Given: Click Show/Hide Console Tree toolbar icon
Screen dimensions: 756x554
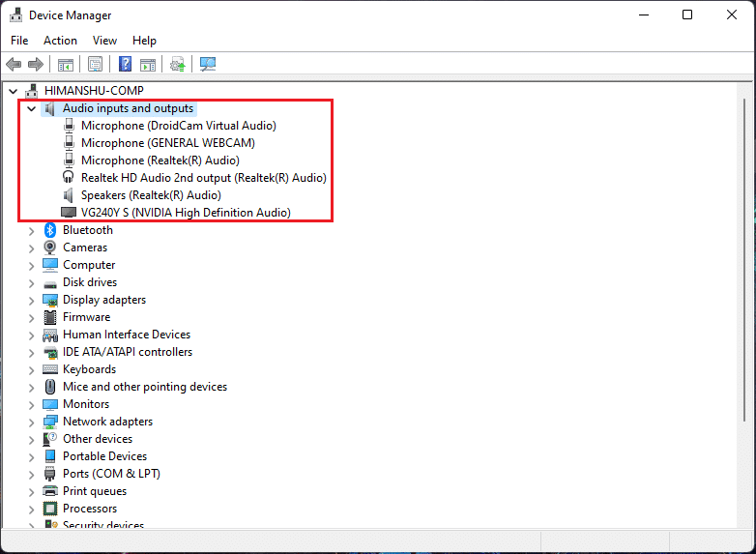Looking at the screenshot, I should pyautogui.click(x=66, y=64).
